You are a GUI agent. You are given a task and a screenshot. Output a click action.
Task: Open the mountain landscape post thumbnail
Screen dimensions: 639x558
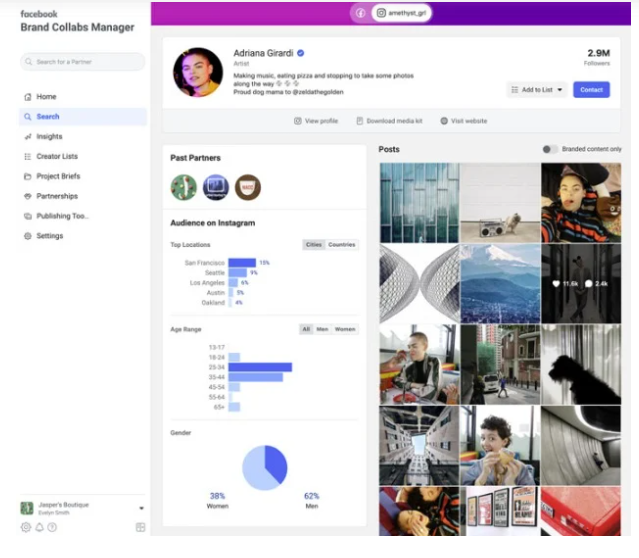(500, 284)
